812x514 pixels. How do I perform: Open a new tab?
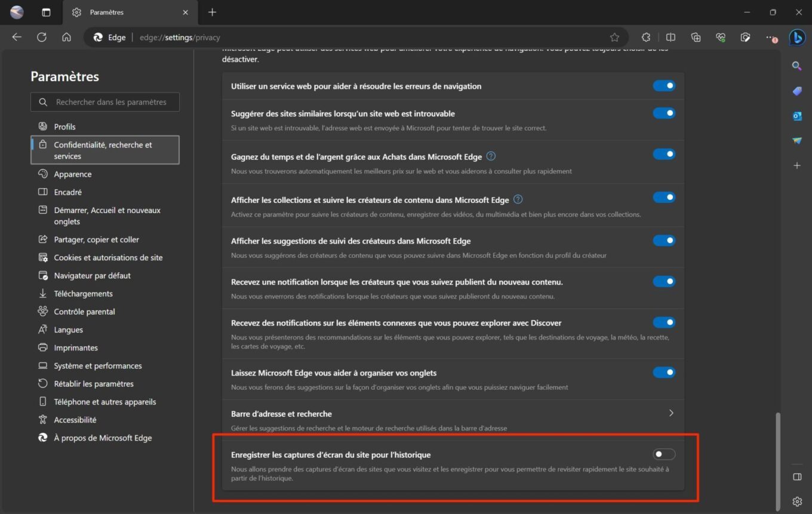(212, 12)
